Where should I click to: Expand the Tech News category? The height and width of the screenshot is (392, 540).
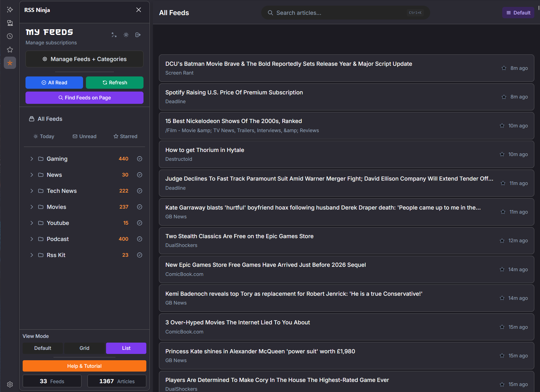(31, 191)
